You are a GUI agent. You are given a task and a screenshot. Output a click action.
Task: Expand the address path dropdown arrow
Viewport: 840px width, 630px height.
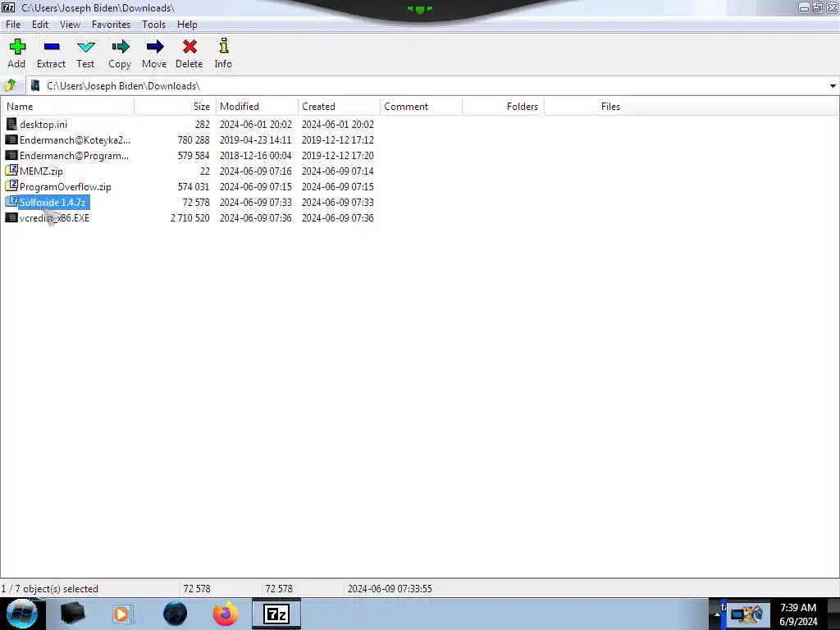(833, 85)
